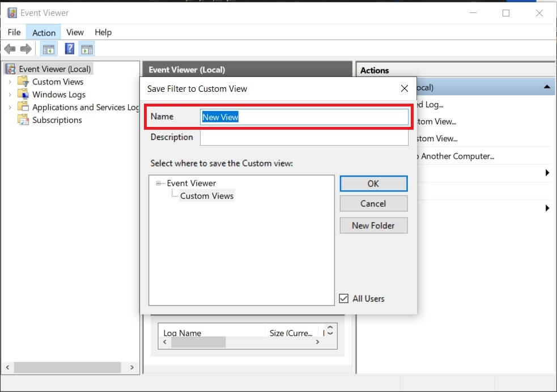Toggle the All Users checkbox
The width and height of the screenshot is (557, 392).
(344, 299)
